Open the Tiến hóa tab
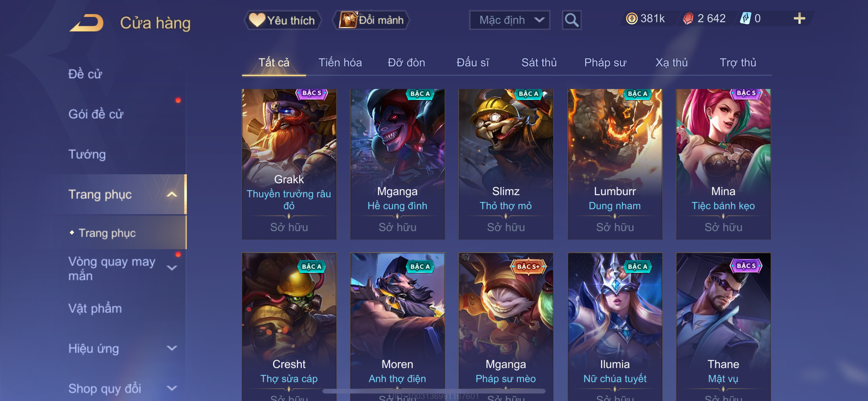This screenshot has width=868, height=401. 340,63
